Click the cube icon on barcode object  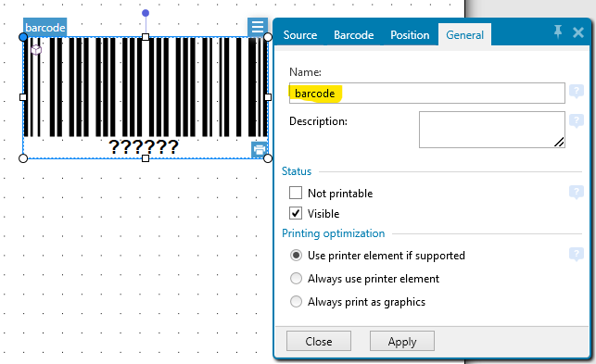(x=36, y=50)
